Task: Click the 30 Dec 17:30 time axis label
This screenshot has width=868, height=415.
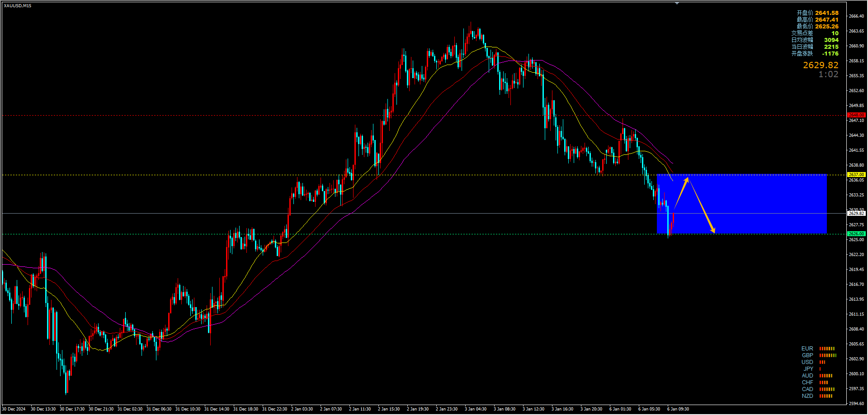Action: click(x=72, y=409)
